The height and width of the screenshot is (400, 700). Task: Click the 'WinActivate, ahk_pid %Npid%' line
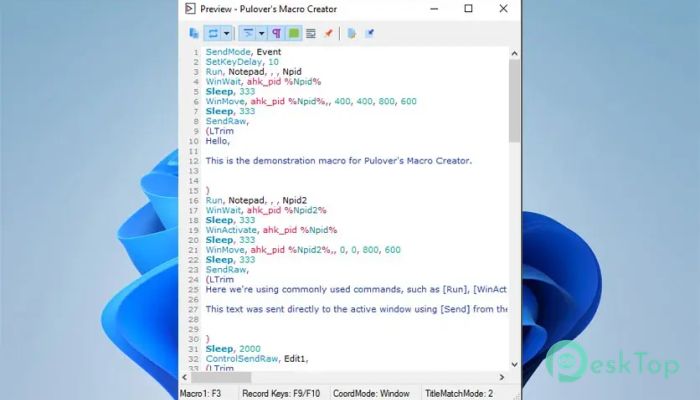pos(271,230)
